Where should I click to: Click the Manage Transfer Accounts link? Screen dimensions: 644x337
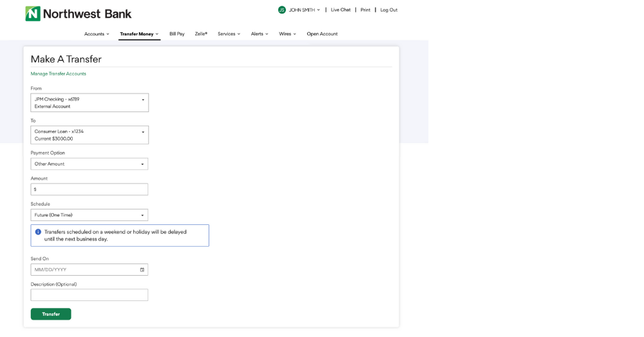pos(58,74)
